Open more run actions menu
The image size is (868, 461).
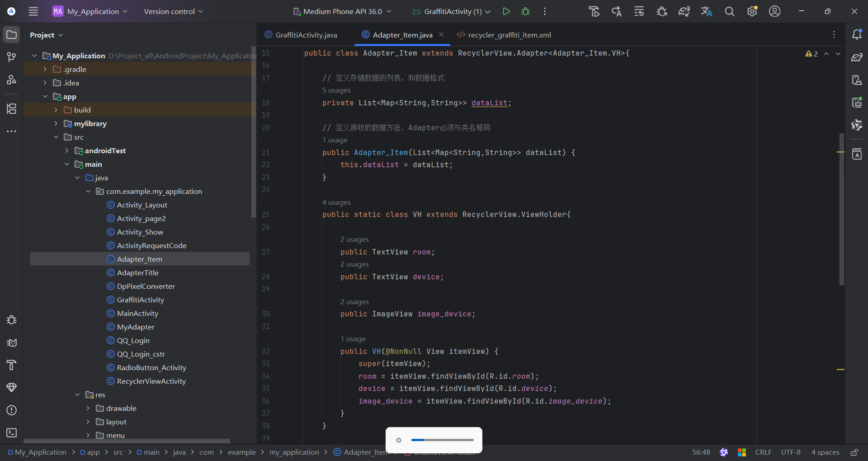(545, 11)
